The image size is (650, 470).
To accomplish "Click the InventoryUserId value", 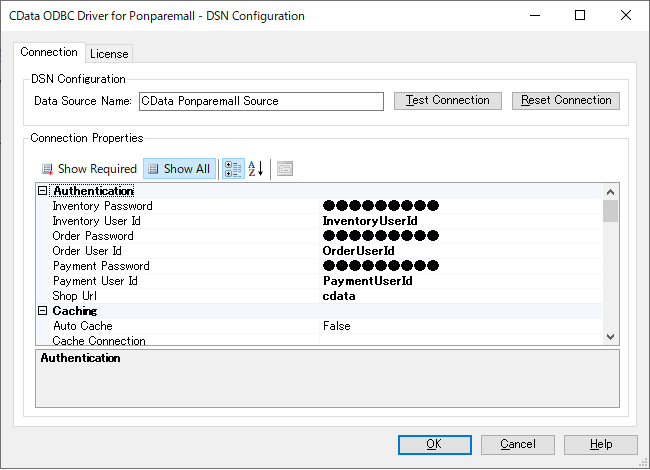I will (370, 221).
